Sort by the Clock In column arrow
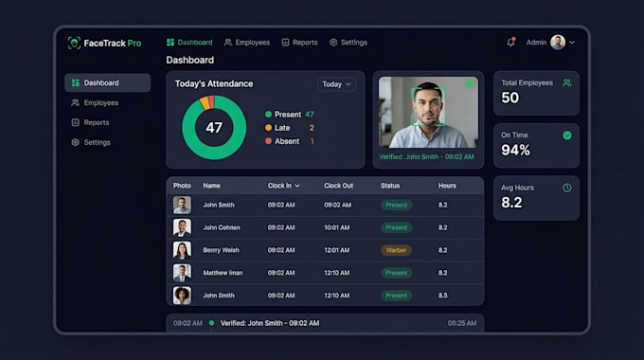This screenshot has height=360, width=644. click(x=297, y=186)
